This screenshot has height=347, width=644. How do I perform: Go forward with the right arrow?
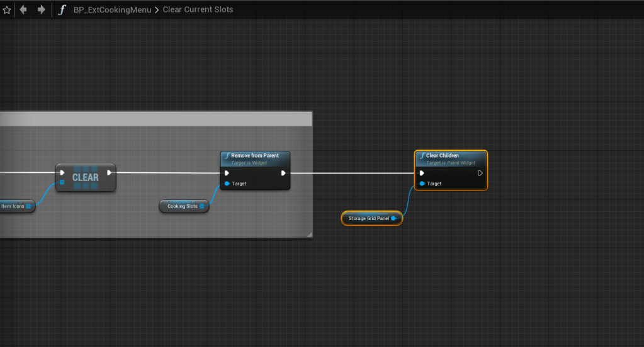(41, 9)
